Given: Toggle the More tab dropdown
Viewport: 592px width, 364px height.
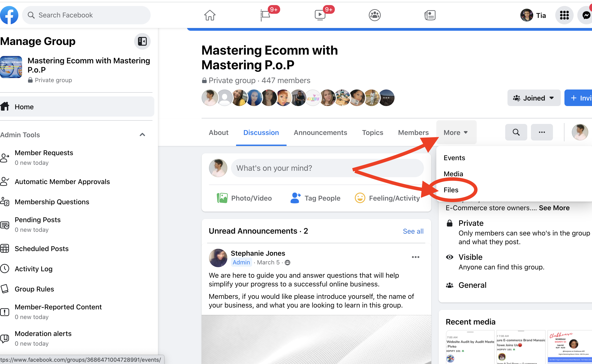Looking at the screenshot, I should [456, 132].
